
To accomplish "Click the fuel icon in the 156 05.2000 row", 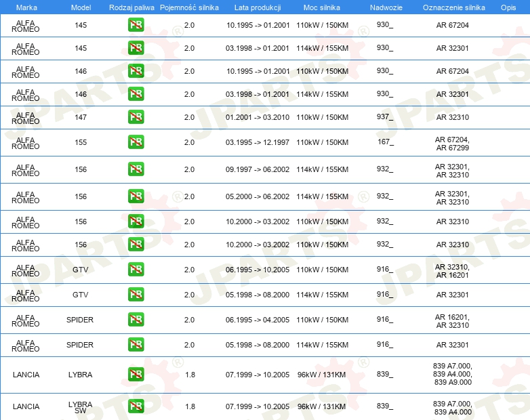I will point(136,196).
